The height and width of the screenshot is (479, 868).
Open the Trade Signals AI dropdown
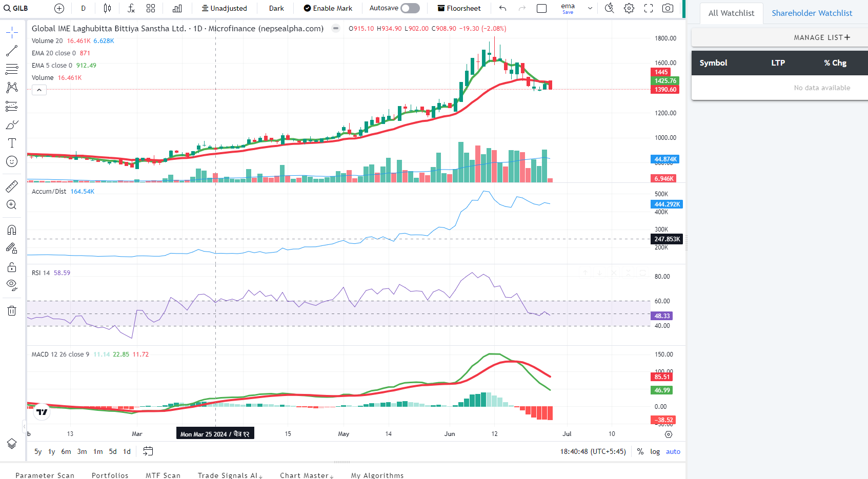[x=230, y=475]
